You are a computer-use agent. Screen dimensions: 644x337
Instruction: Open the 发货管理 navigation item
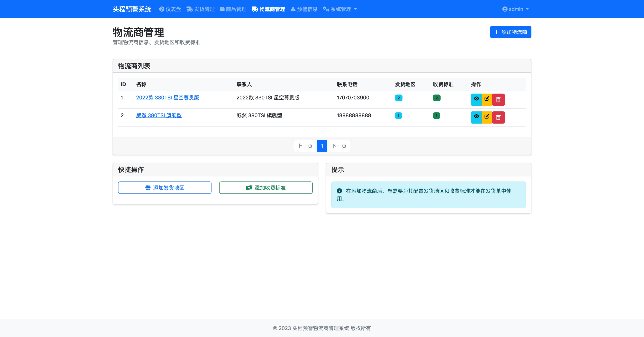tap(201, 9)
